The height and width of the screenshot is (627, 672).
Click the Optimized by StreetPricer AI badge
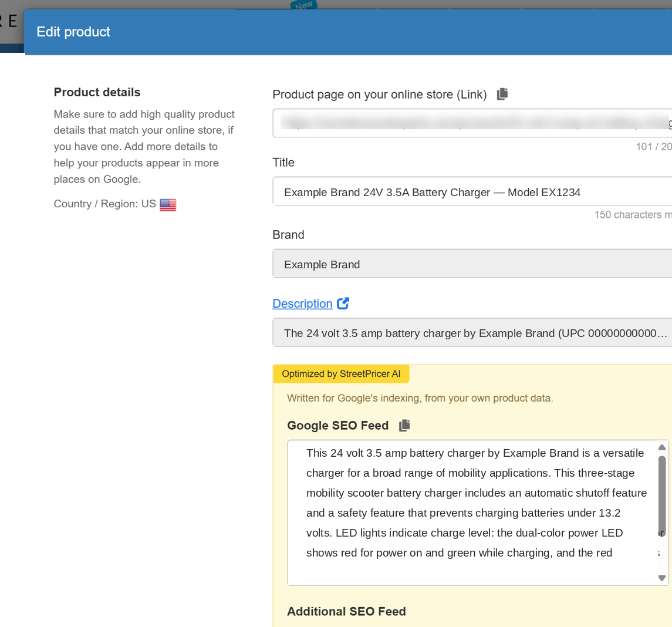(x=341, y=374)
